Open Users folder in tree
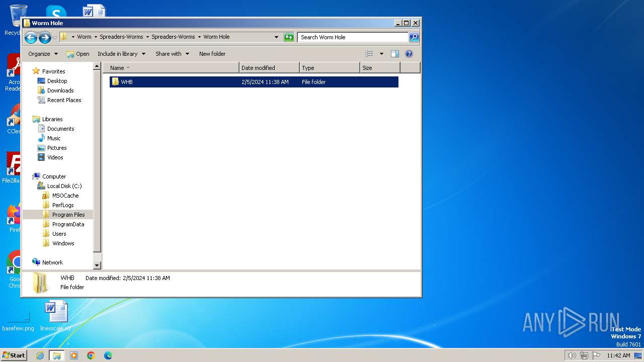The height and width of the screenshot is (362, 644). (59, 234)
